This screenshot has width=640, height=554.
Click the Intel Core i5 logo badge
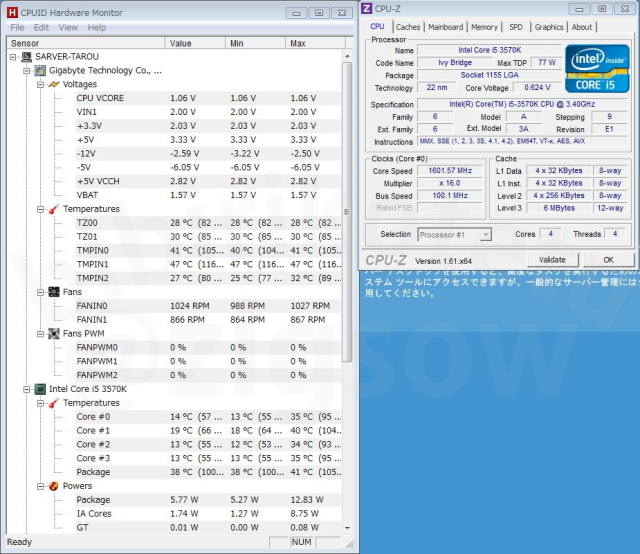[x=597, y=68]
